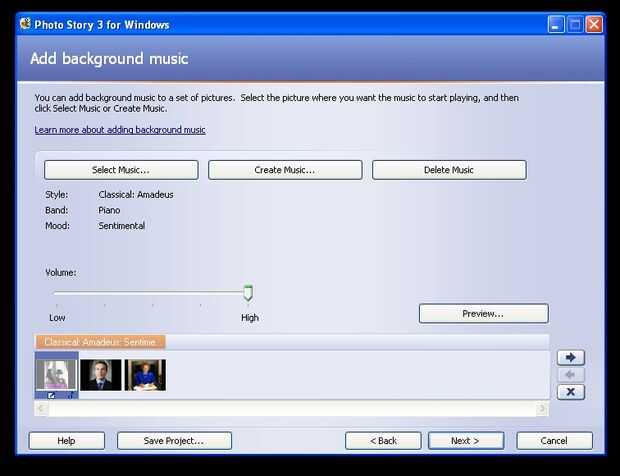Close the Photo Story 3 window
The width and height of the screenshot is (620, 476).
pos(594,25)
